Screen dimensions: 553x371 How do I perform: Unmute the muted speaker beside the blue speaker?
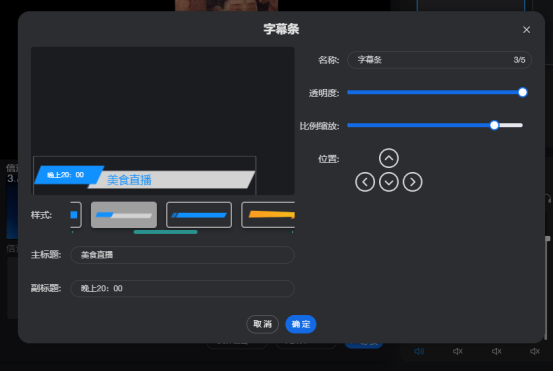[x=457, y=351]
